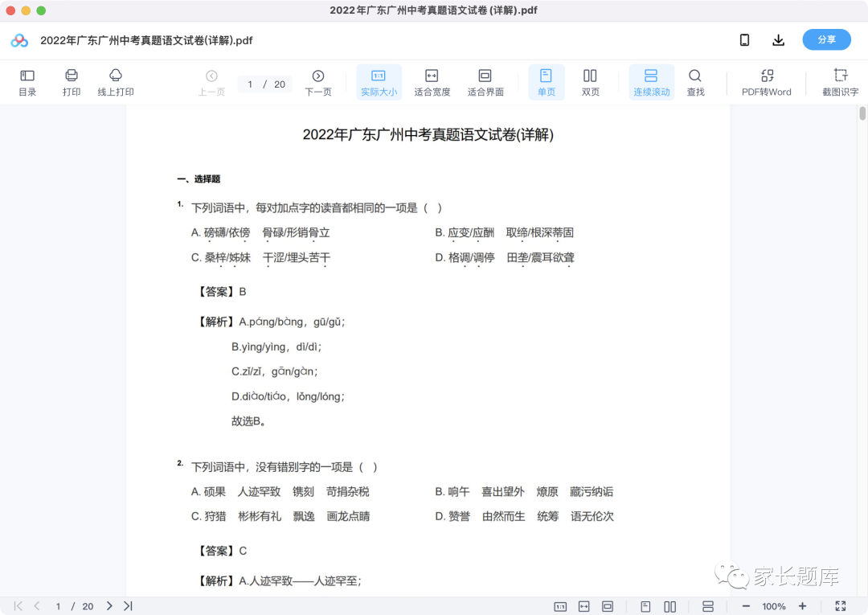Click question 1 option B 应变/应酬

click(465, 232)
